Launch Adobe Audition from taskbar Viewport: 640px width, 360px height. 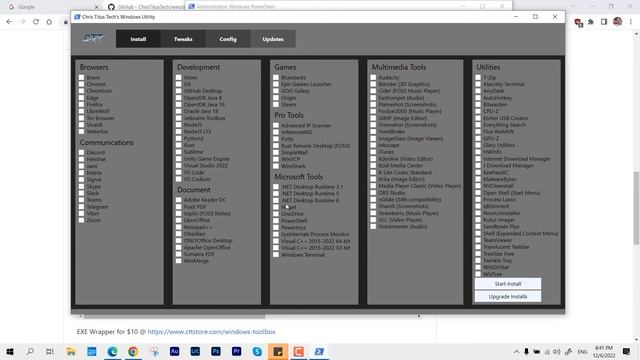click(174, 351)
